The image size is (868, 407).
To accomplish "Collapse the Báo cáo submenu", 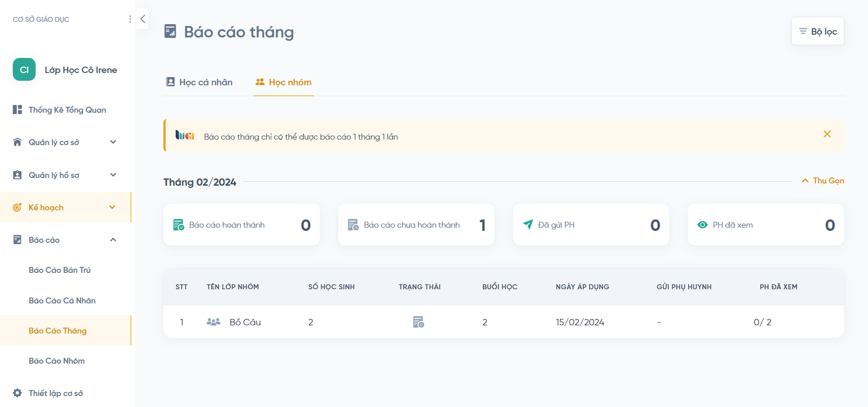I will [113, 240].
